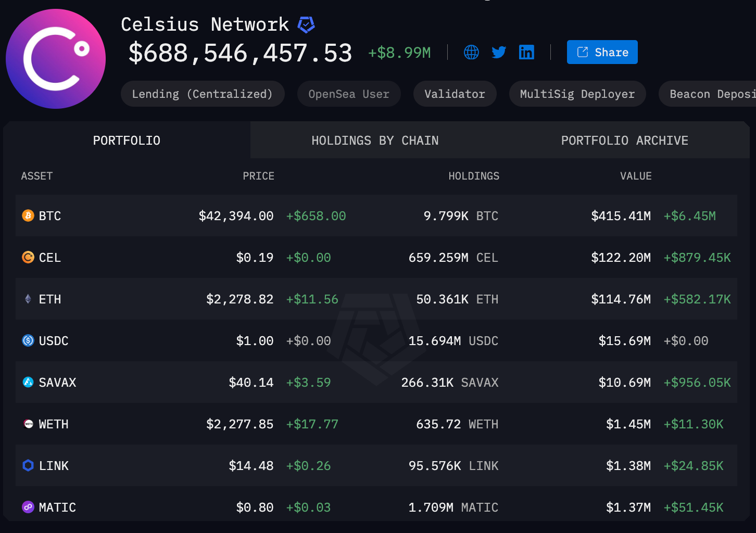756x533 pixels.
Task: Click the SAVAX asset name
Action: pyautogui.click(x=57, y=382)
